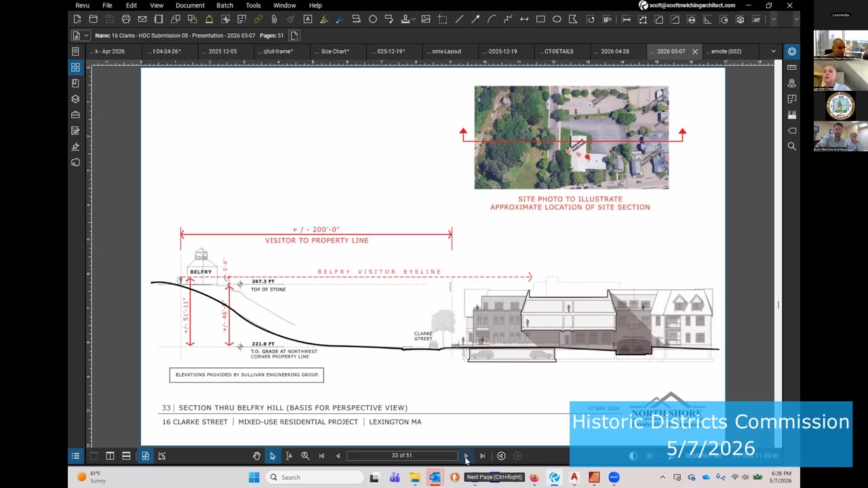This screenshot has height=488, width=868.
Task: Click the Email envelope icon
Action: [x=142, y=20]
